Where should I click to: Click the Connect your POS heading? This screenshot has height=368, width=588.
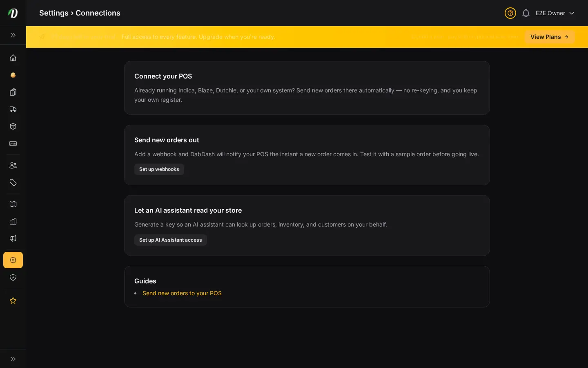(163, 76)
